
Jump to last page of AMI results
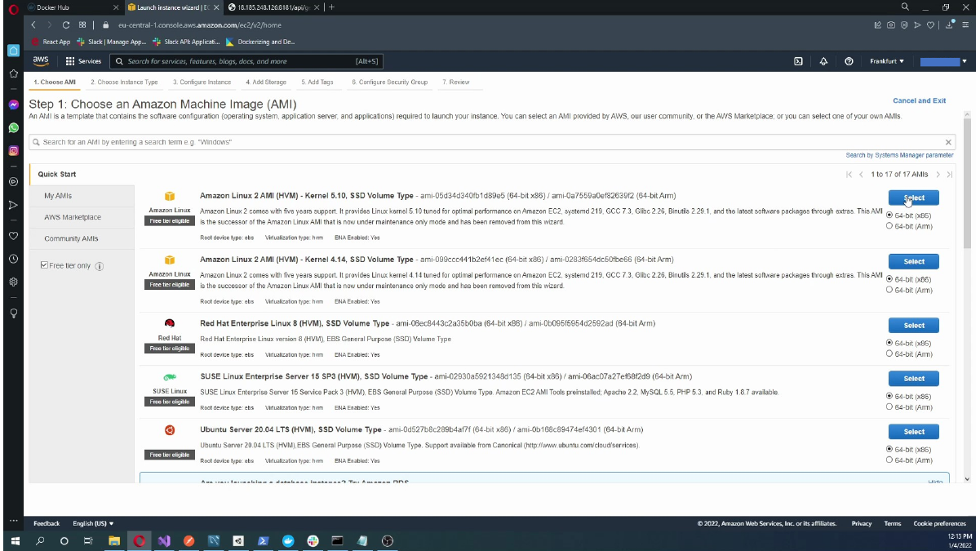click(x=949, y=175)
